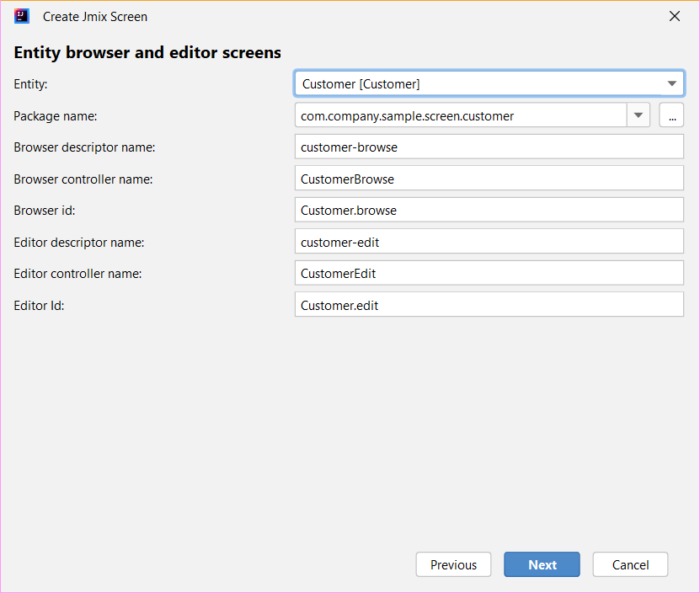Click the Create Jmix Screen title text
Screen dimensions: 700x593
point(95,17)
